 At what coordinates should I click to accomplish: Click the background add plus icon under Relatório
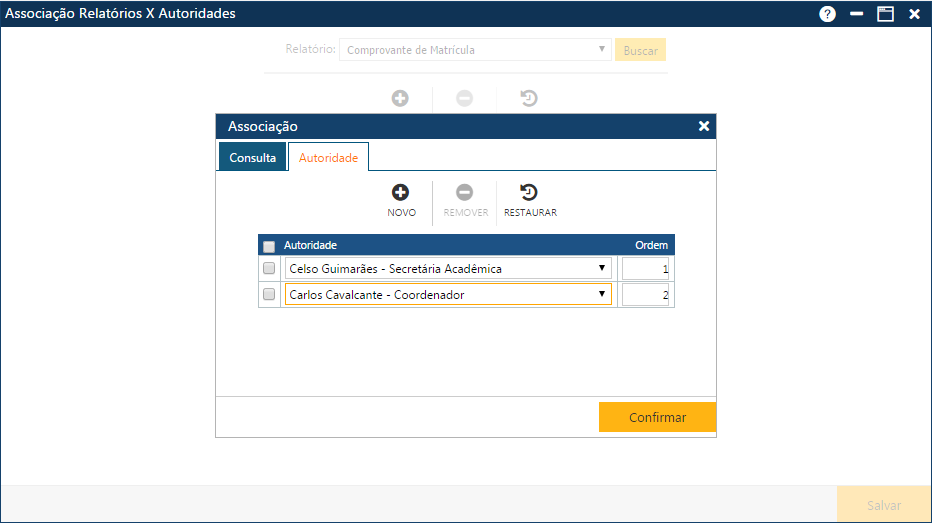click(x=400, y=98)
